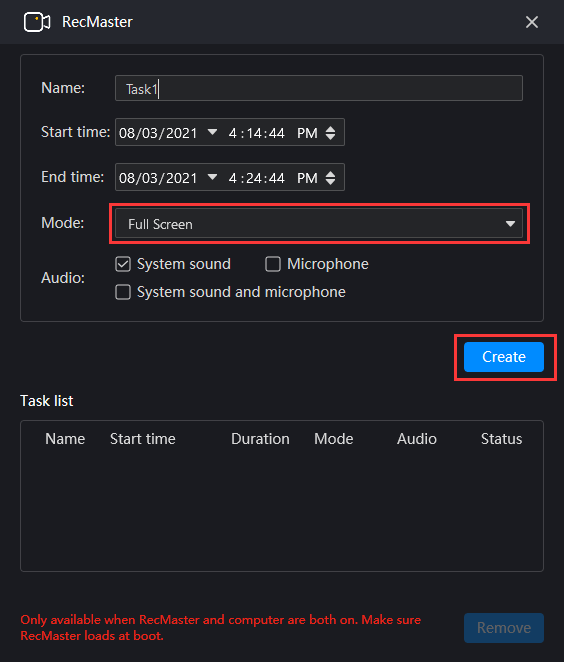Sort task list by Start time column
This screenshot has width=564, height=662.
tap(143, 439)
